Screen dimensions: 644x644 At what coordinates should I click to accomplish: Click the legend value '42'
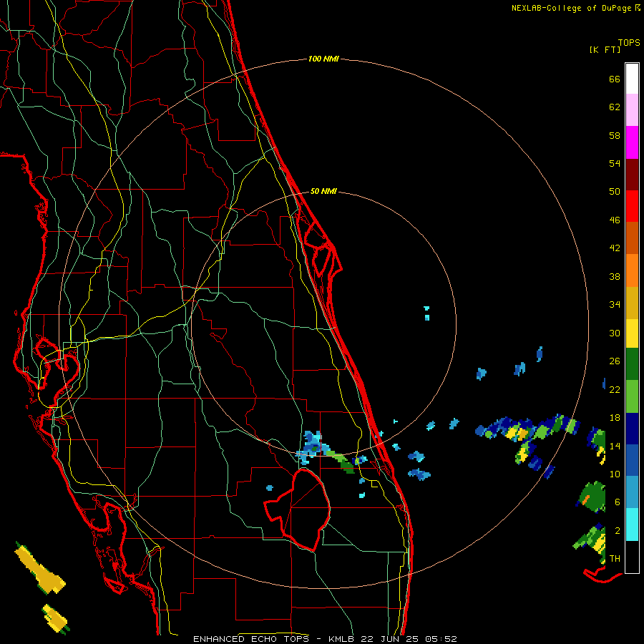point(615,248)
